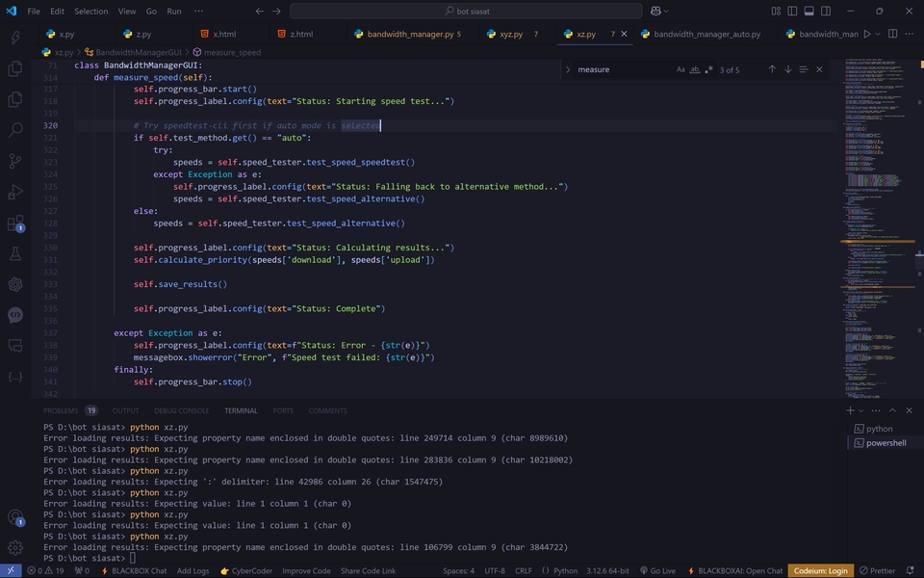This screenshot has width=924, height=578.
Task: Open the UTF-8 encoding selector
Action: tap(495, 570)
